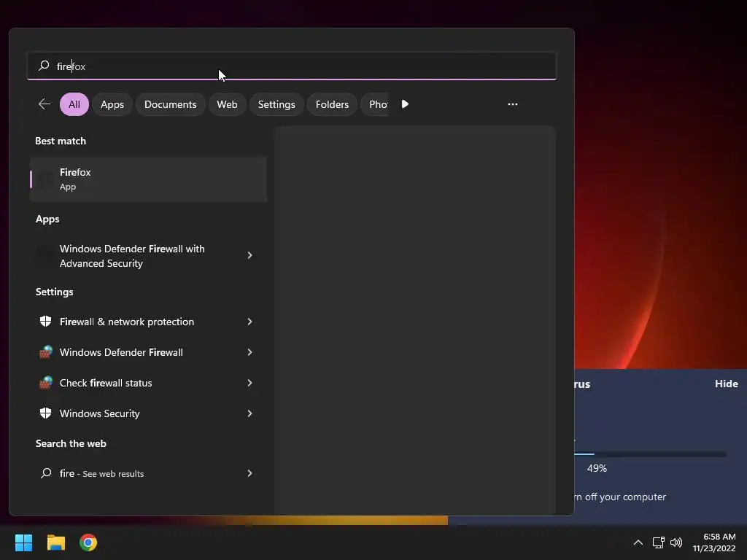Expand the Windows Security chevron
The width and height of the screenshot is (747, 560).
point(249,413)
